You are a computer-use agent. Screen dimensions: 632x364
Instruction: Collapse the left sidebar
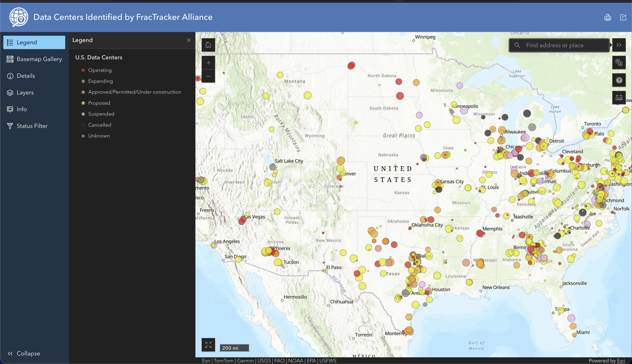(24, 353)
